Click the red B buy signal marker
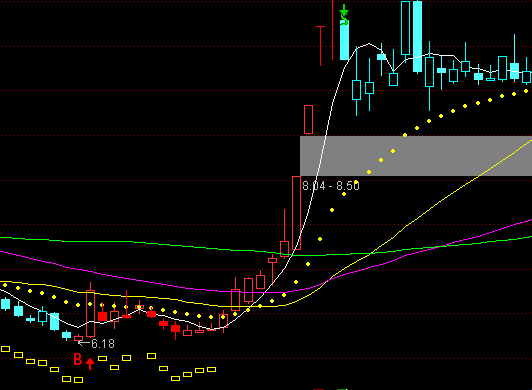This screenshot has height=390, width=532. (78, 359)
